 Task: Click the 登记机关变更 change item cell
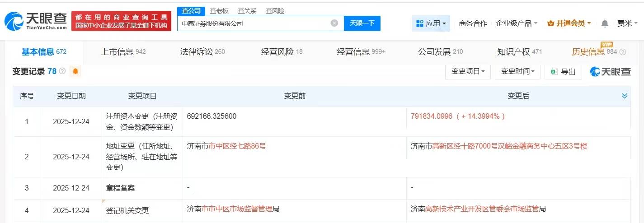pyautogui.click(x=142, y=211)
